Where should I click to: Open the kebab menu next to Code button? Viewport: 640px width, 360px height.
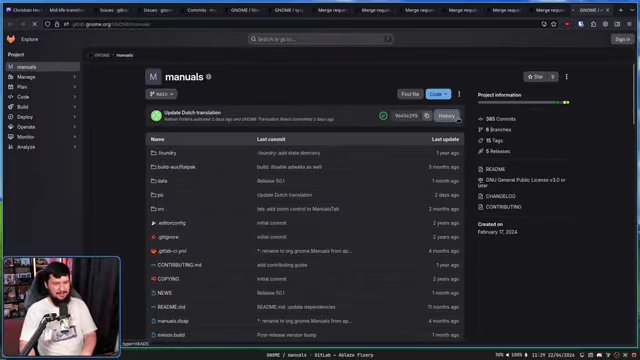pos(459,94)
